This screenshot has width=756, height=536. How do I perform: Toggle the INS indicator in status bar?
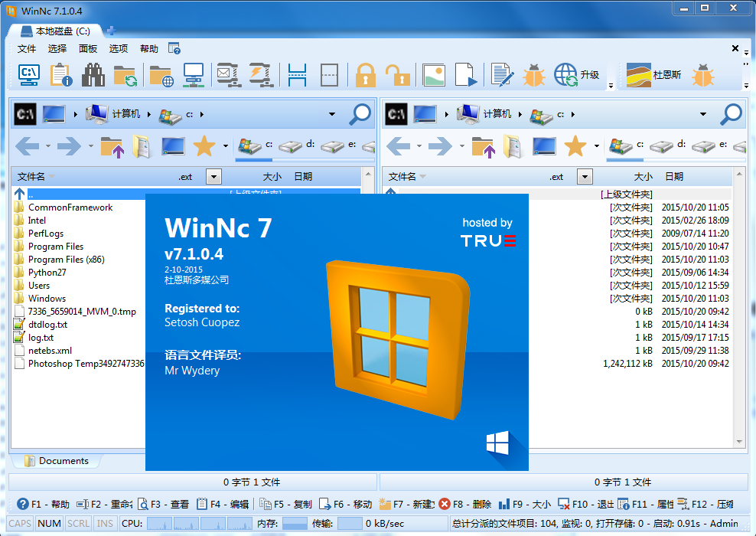106,524
